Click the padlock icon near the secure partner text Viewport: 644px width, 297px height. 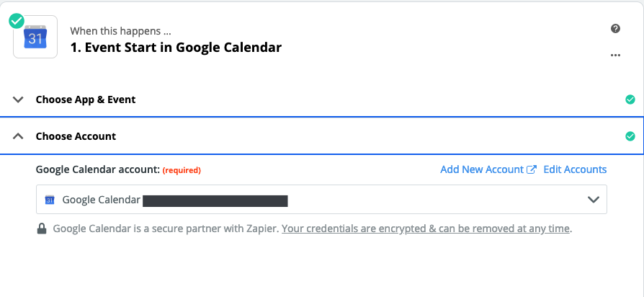42,229
